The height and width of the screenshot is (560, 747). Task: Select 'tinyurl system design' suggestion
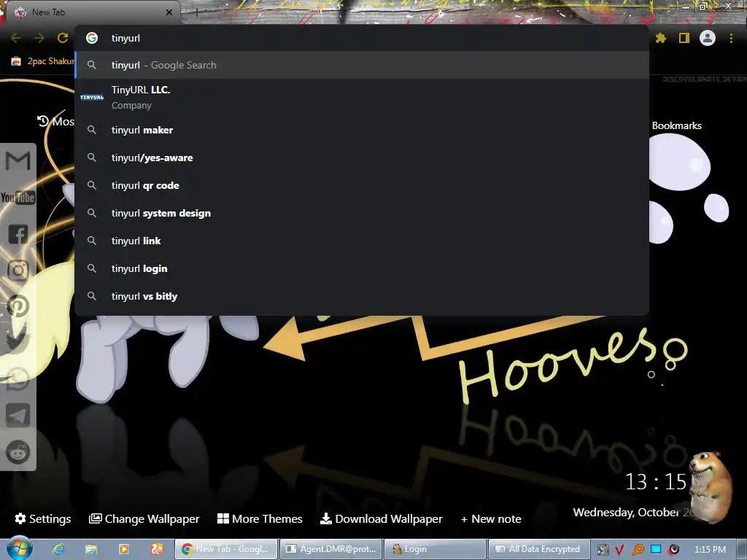362,213
